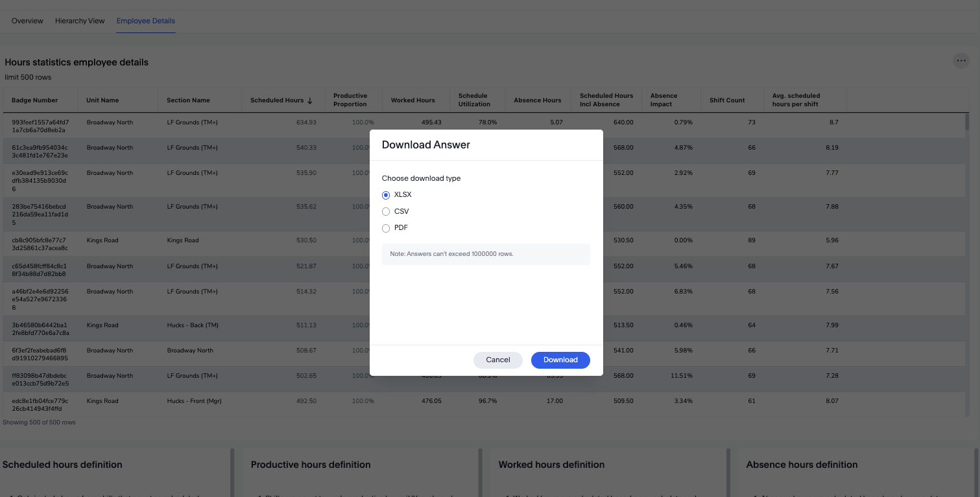This screenshot has height=497, width=980.
Task: Choose CSV as download type
Action: [x=386, y=212]
